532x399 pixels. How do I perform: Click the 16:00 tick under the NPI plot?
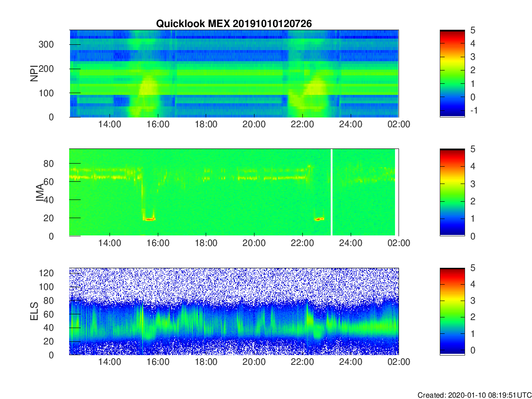point(158,125)
